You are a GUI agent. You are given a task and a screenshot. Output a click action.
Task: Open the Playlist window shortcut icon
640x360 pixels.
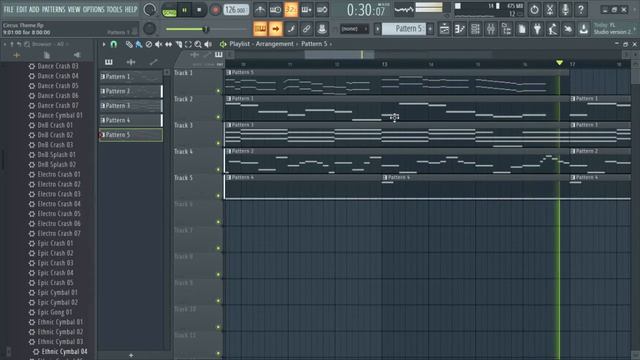[444, 29]
